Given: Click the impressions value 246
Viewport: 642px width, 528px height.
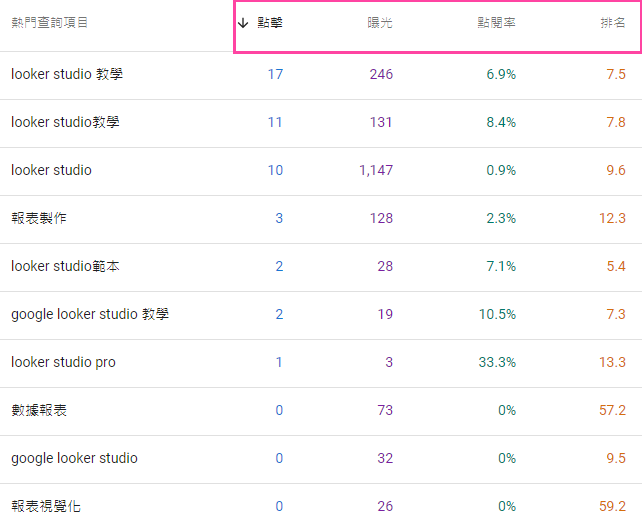Looking at the screenshot, I should tap(381, 74).
